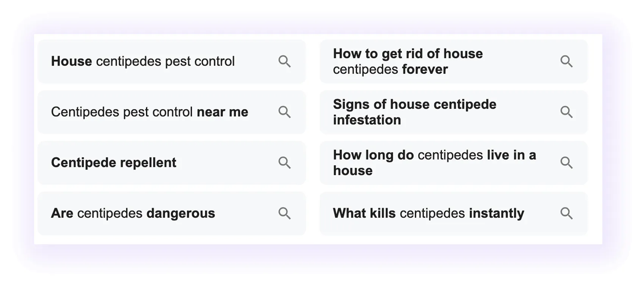Select the "What kills centipedes instantly" suggestion
The width and height of the screenshot is (644, 286).
tap(428, 213)
